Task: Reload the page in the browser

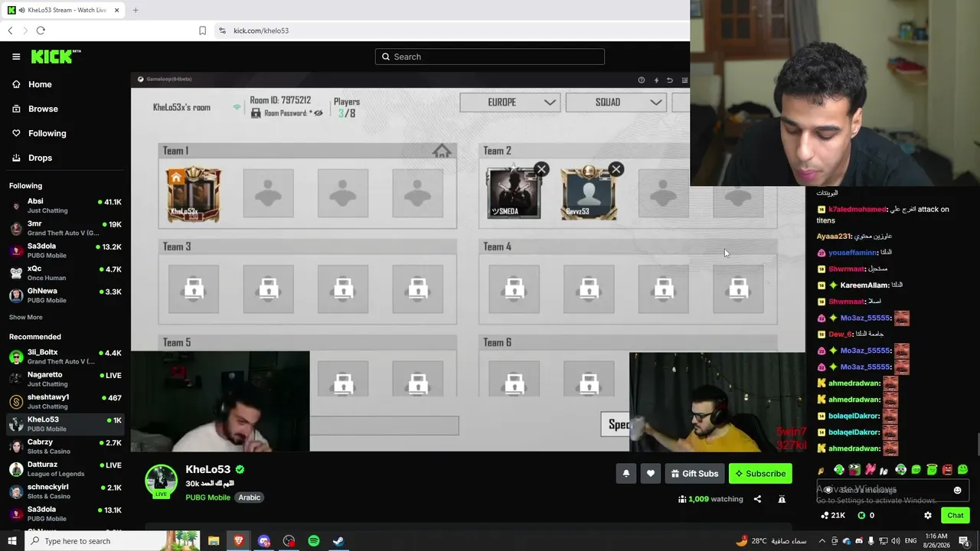Action: 41,31
